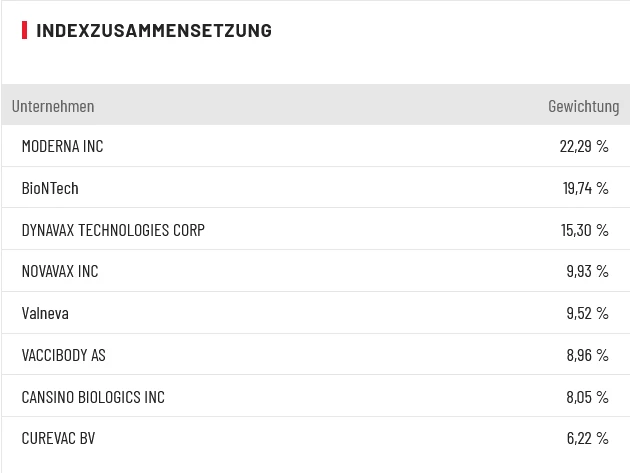Click the 8,05 % weighting value
This screenshot has height=473, width=630.
(x=587, y=397)
